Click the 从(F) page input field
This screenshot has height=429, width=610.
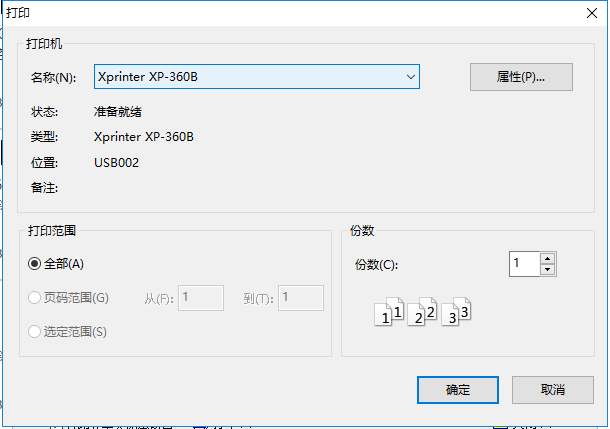point(201,298)
